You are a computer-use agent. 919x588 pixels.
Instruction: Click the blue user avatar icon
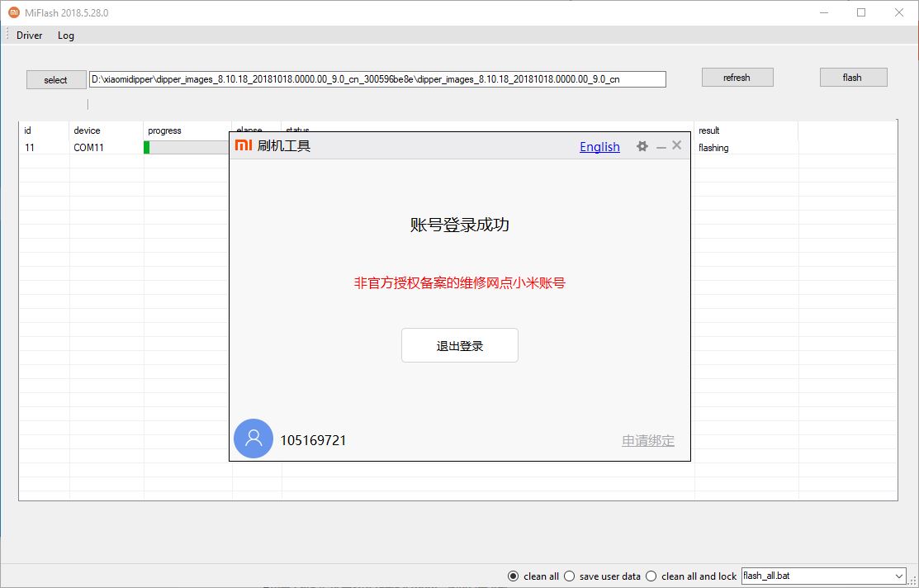tap(253, 439)
